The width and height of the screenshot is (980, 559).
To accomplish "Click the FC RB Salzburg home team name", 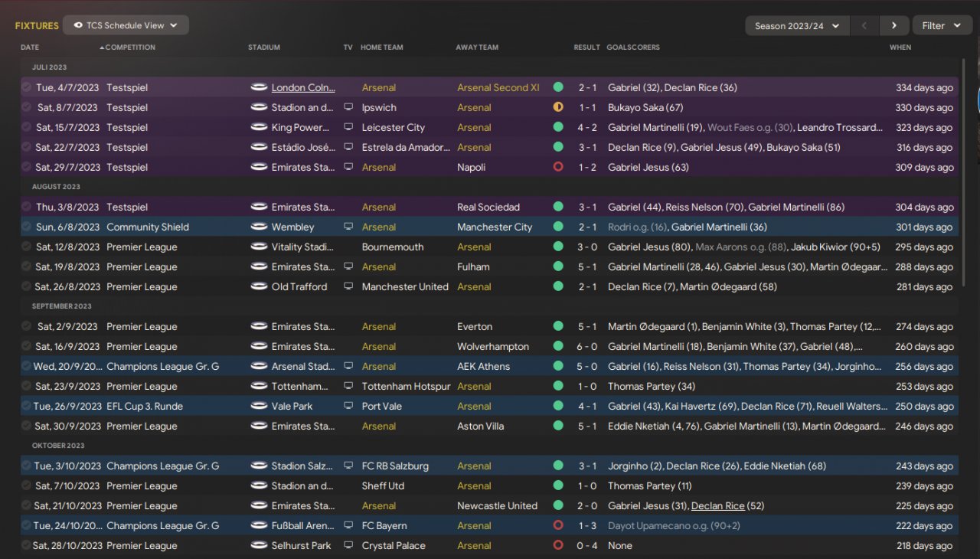I will click(x=395, y=466).
